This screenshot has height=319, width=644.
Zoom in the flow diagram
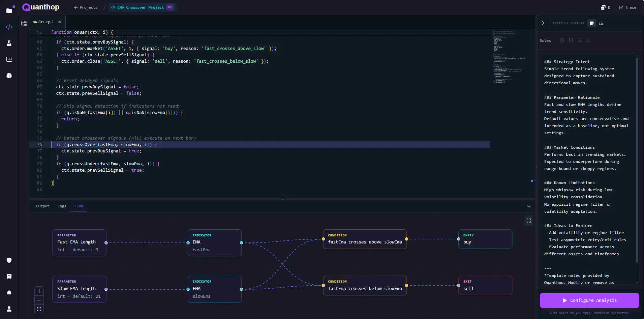(x=39, y=291)
